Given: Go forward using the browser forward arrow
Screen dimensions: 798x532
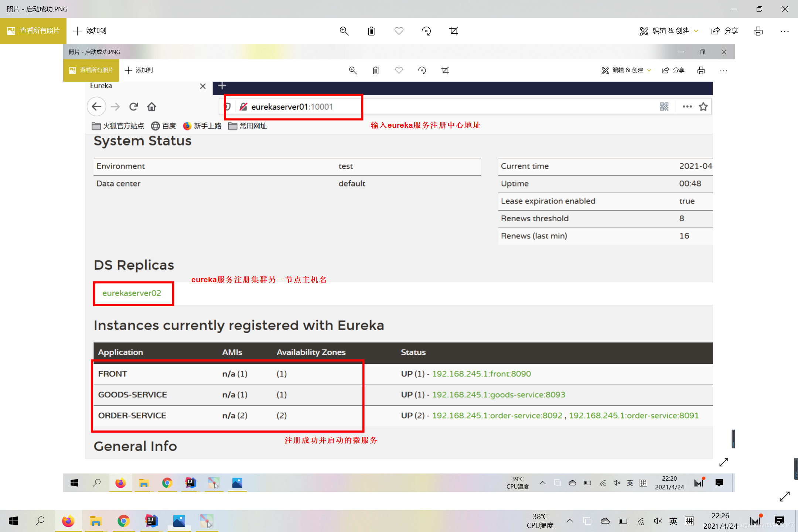Looking at the screenshot, I should point(115,107).
